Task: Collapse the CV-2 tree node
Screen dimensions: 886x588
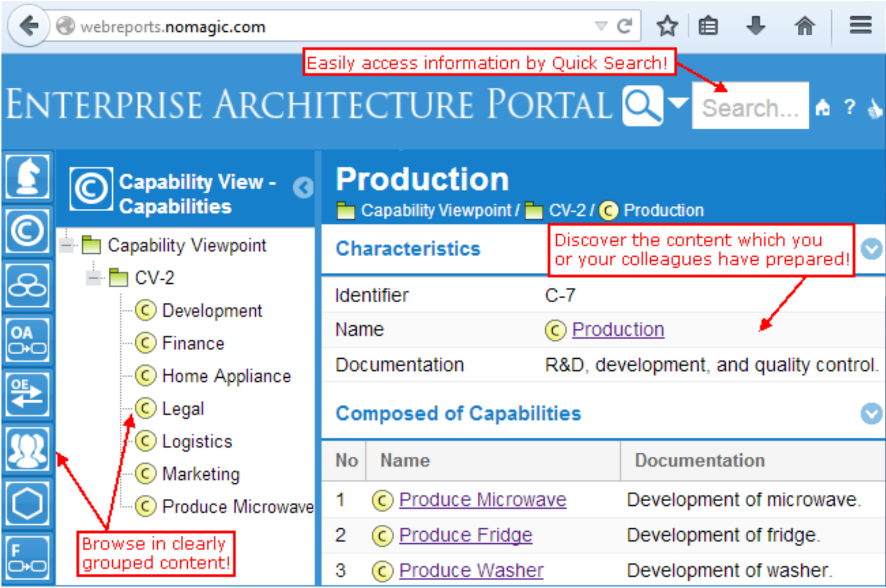Action: [x=93, y=277]
